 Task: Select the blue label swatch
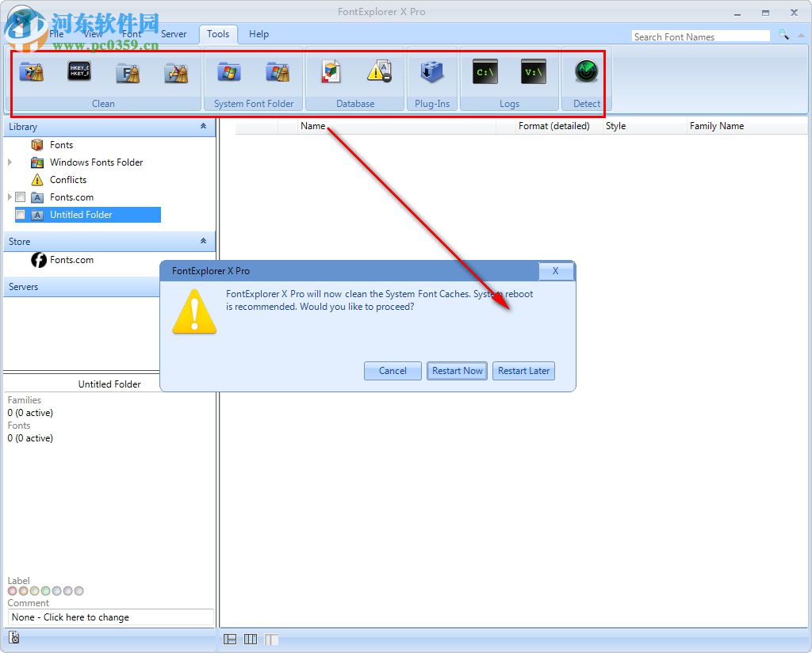click(56, 591)
